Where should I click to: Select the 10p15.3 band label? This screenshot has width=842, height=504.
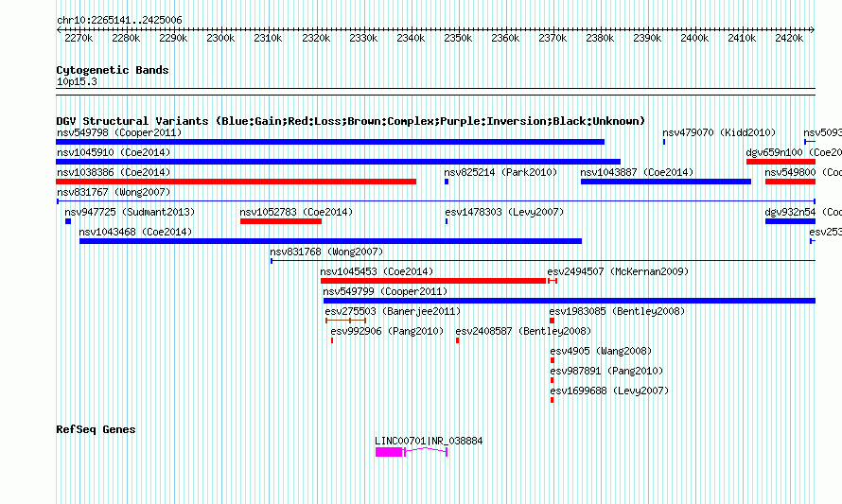tap(77, 81)
